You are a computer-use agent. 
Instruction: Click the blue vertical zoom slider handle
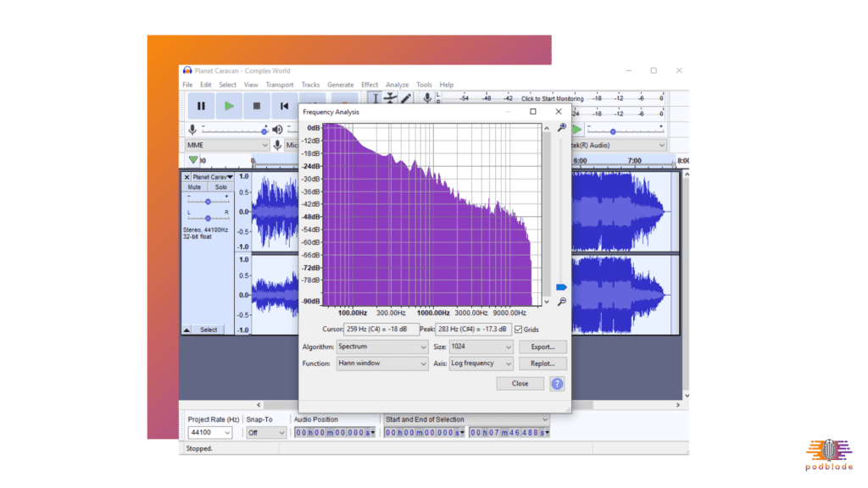pyautogui.click(x=561, y=287)
